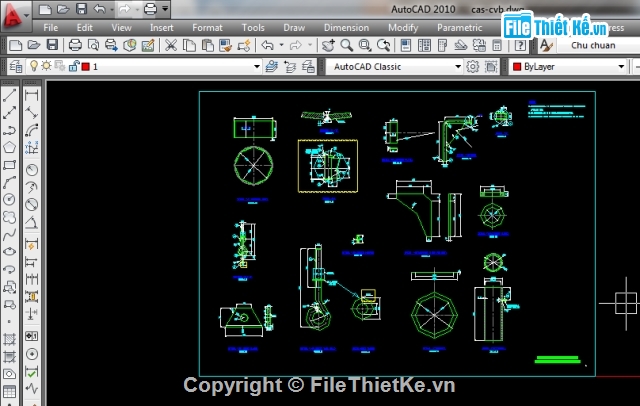Click Workspace Settings gear button

tap(473, 66)
